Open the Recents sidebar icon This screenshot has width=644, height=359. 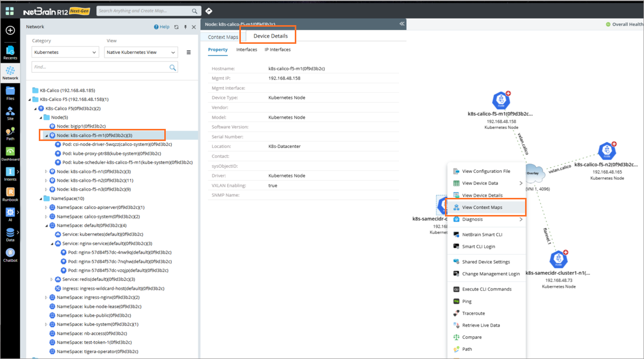pos(10,52)
